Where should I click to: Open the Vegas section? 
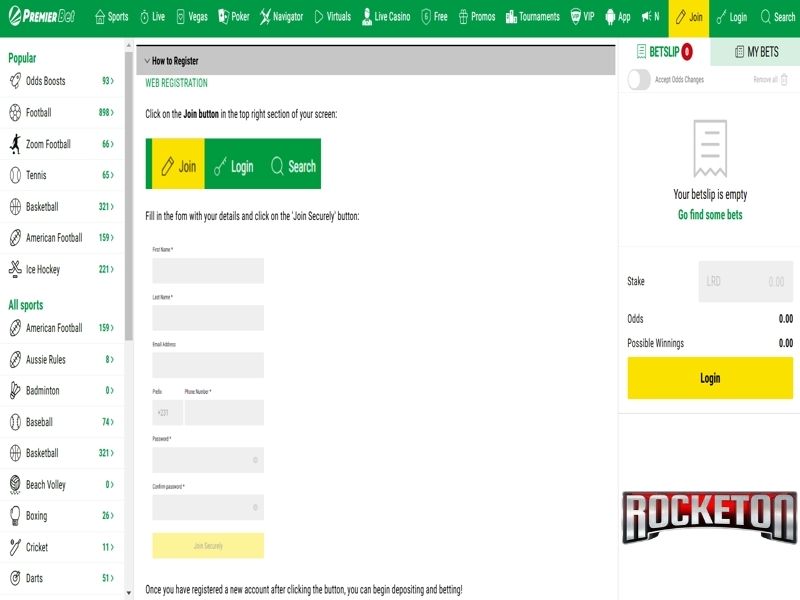[x=192, y=17]
